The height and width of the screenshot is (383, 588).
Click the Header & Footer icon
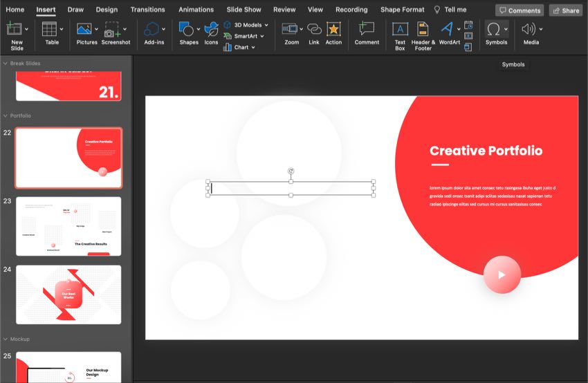click(x=422, y=29)
